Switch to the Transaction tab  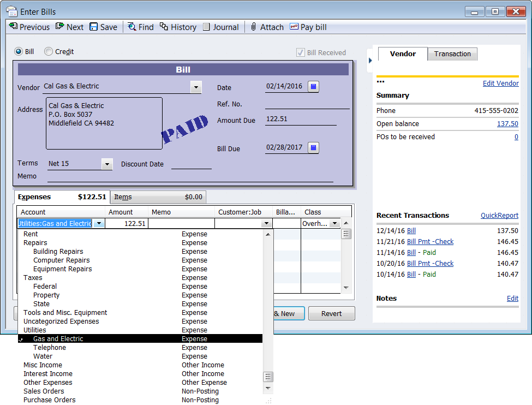(x=452, y=54)
